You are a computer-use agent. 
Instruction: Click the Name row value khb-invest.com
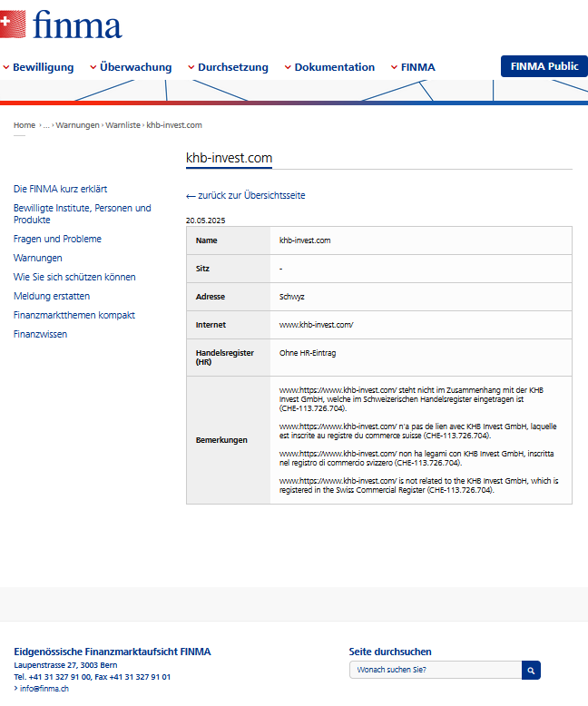coord(305,240)
